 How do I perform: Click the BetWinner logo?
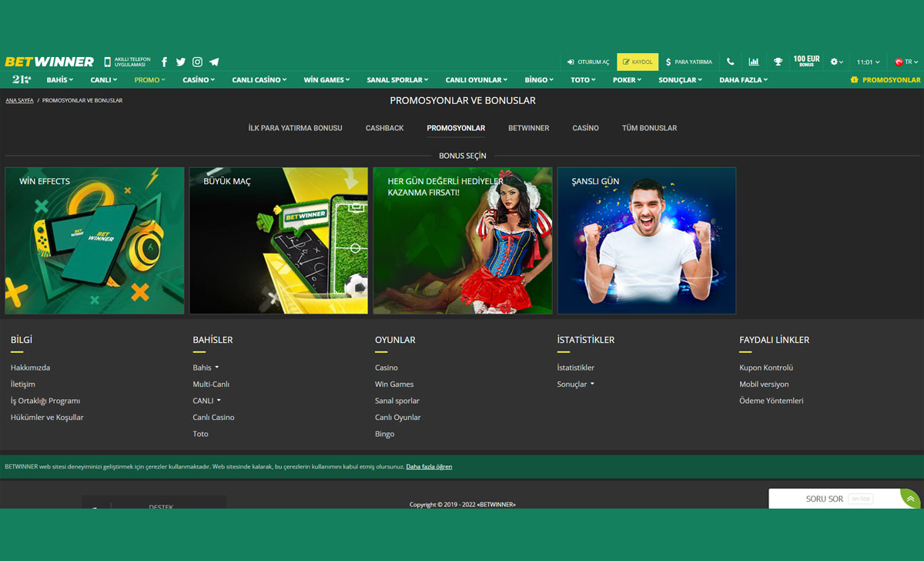[49, 62]
